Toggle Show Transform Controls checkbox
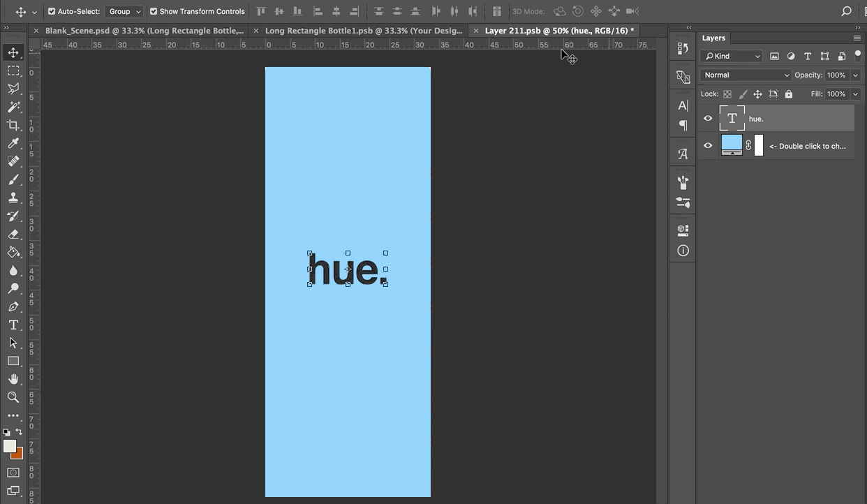 coord(154,11)
